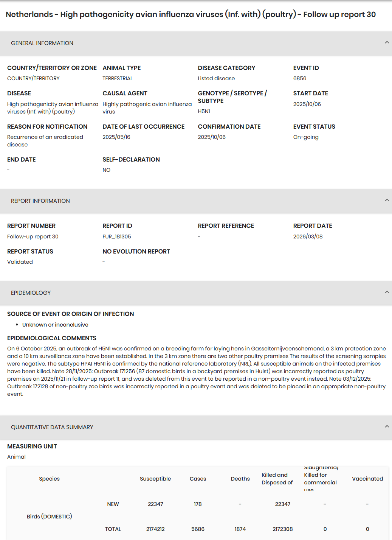392x540 pixels.
Task: Click the General Information header title
Action: point(42,43)
